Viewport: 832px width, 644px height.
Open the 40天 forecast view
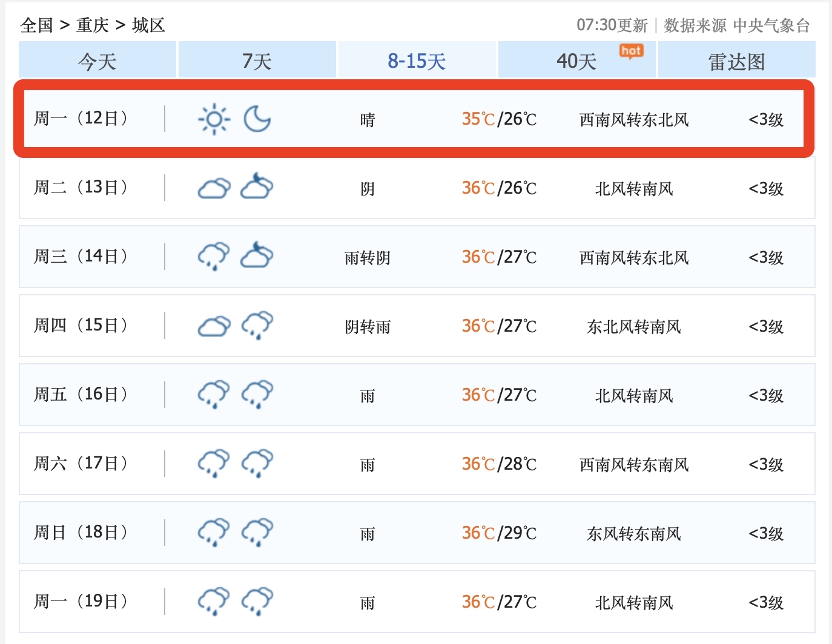pos(575,60)
